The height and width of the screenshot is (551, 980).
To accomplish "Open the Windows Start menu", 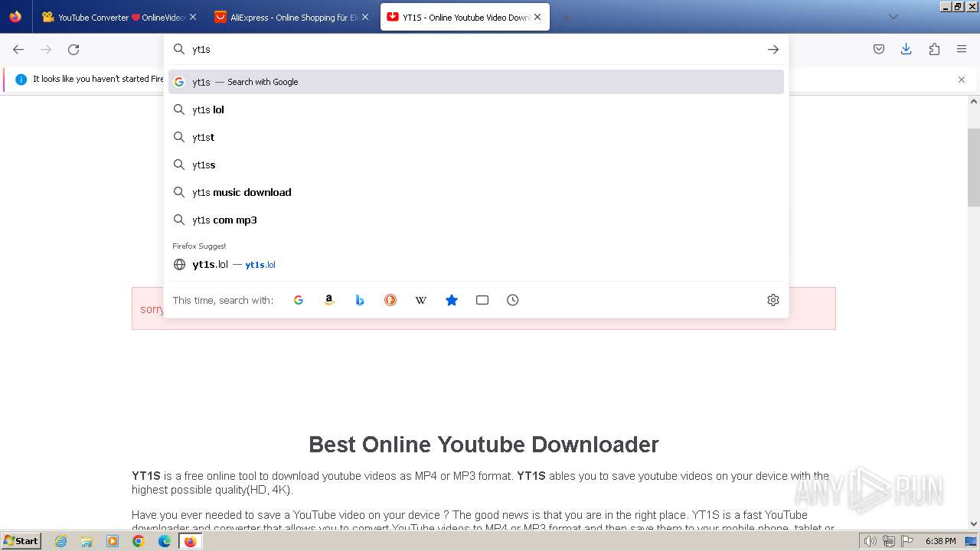I will (21, 540).
